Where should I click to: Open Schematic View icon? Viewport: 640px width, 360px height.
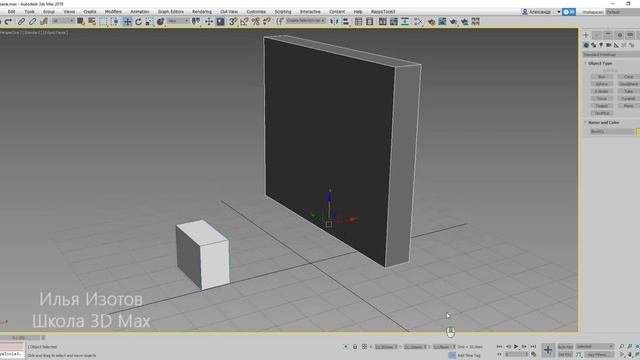click(x=405, y=22)
